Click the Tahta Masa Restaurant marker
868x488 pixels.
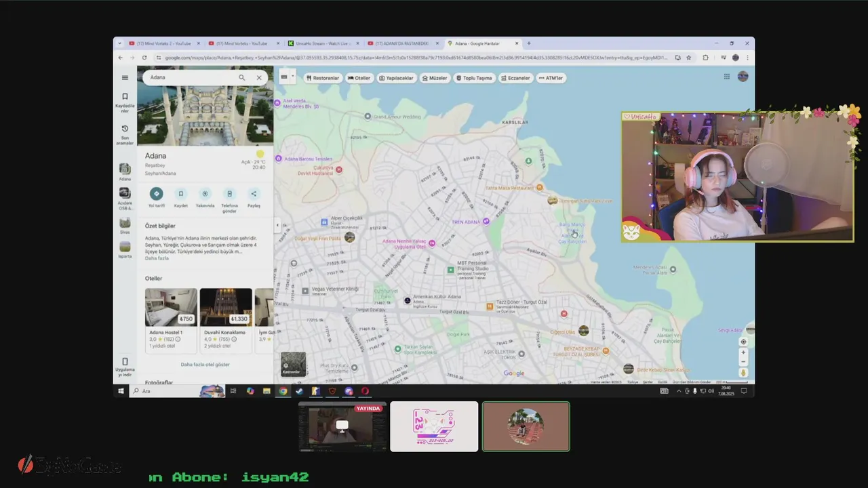point(540,187)
